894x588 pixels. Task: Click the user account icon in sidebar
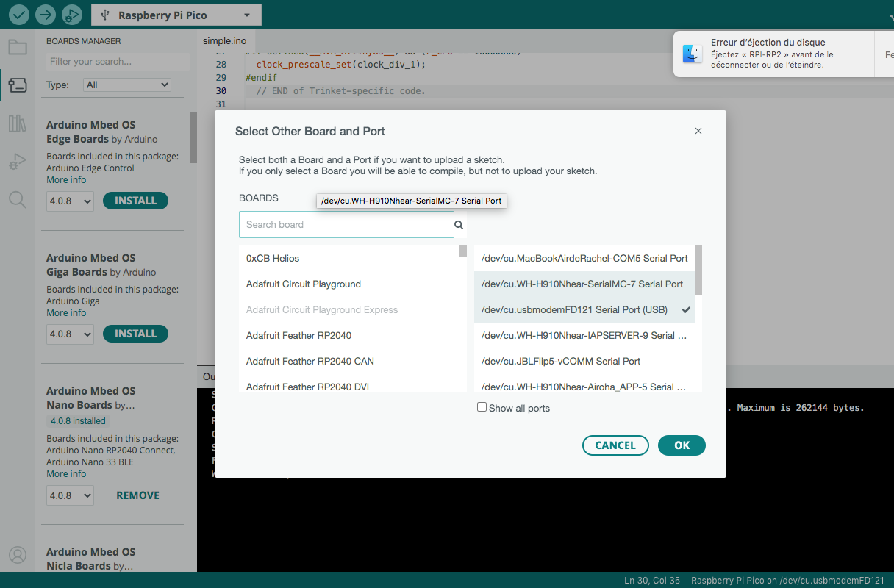tap(18, 555)
